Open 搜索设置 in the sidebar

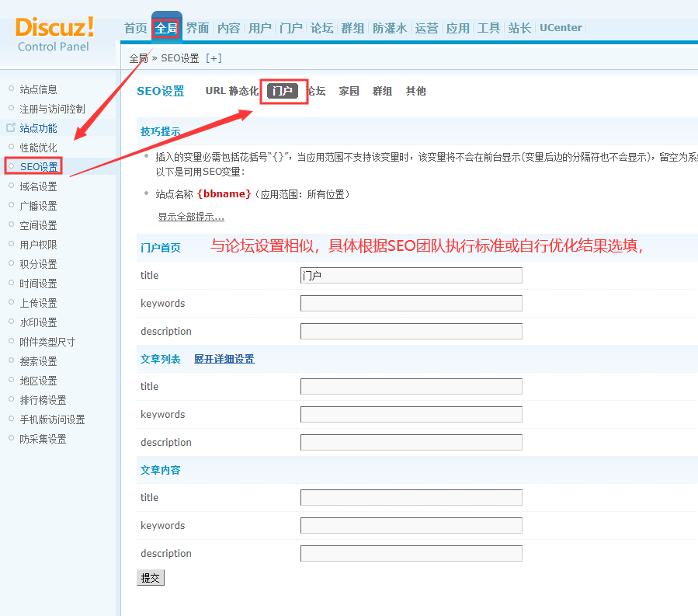(x=38, y=361)
